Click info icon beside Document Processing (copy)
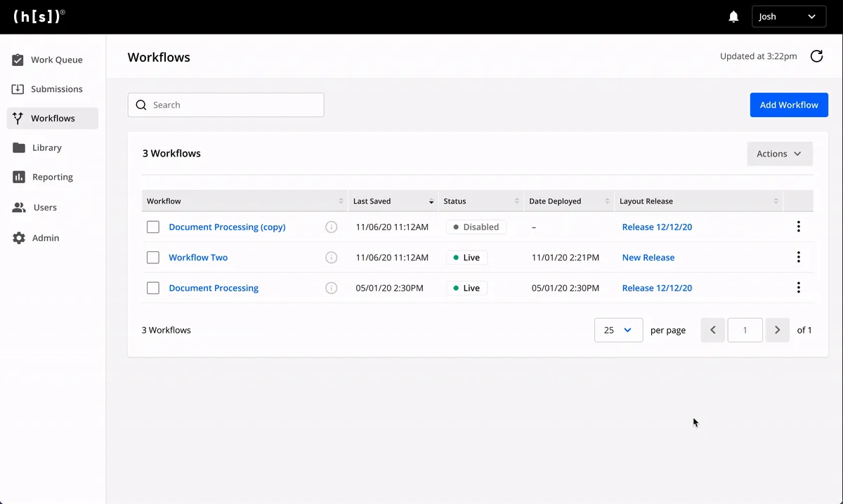The image size is (843, 504). point(332,227)
